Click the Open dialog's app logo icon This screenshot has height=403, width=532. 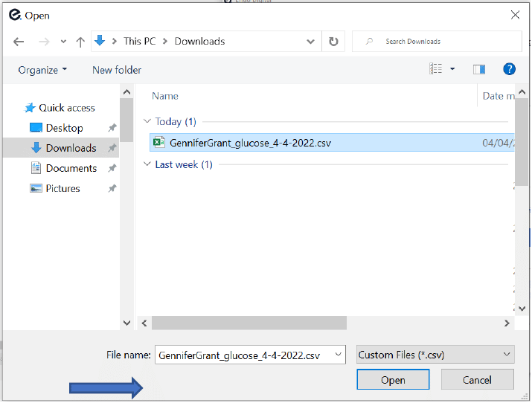tap(15, 15)
